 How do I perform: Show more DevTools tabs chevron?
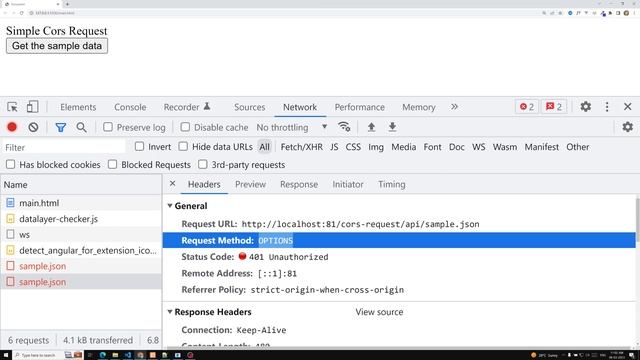[454, 107]
